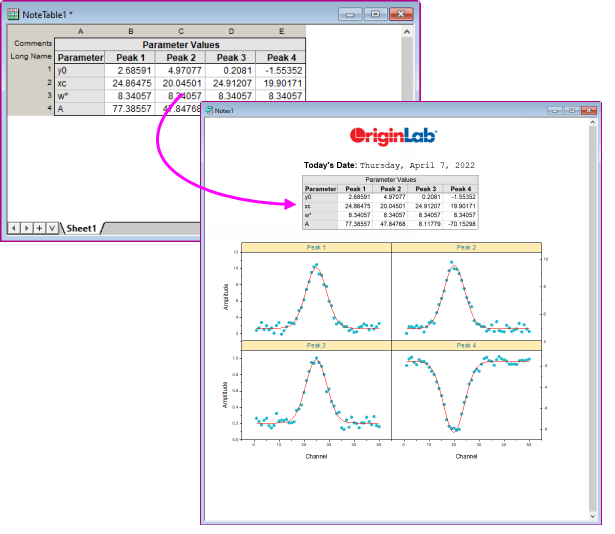
Task: Click the Long Name row label
Action: 31,56
